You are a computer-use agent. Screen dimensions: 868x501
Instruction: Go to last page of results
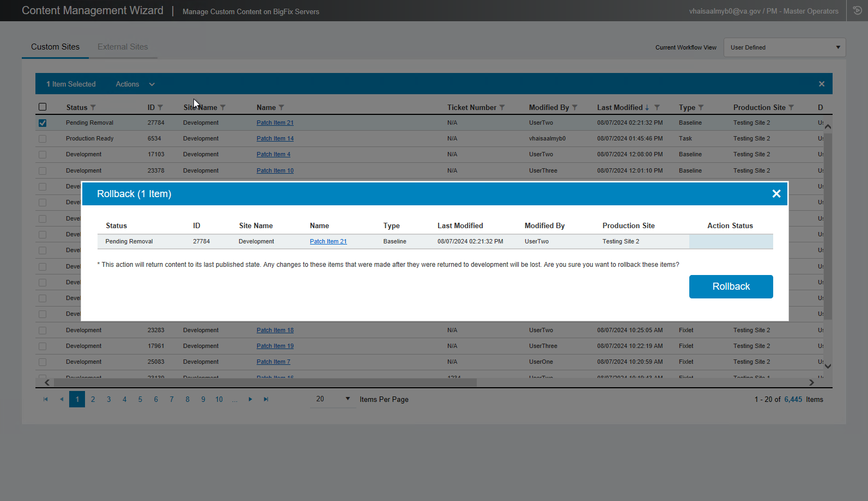(x=266, y=399)
